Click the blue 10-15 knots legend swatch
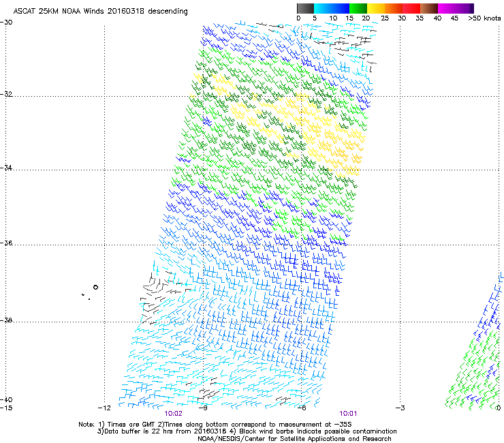The image size is (504, 443). [341, 8]
